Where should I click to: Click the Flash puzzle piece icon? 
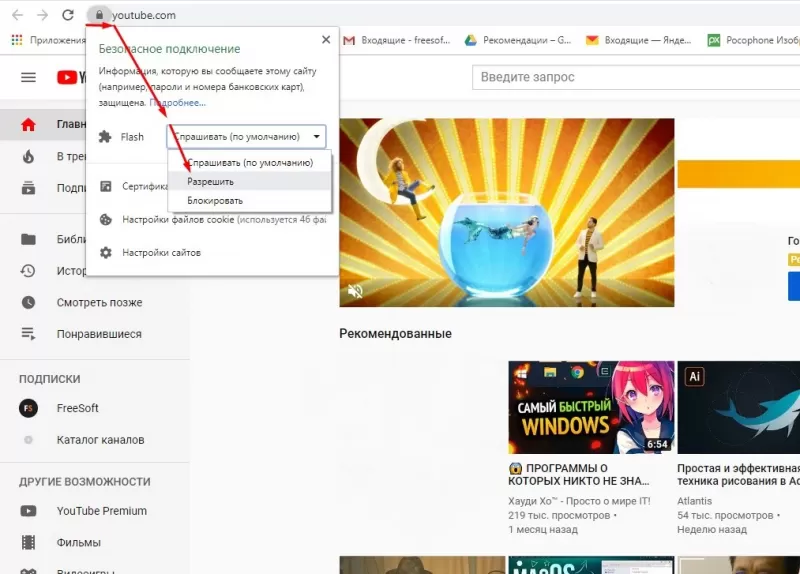105,137
